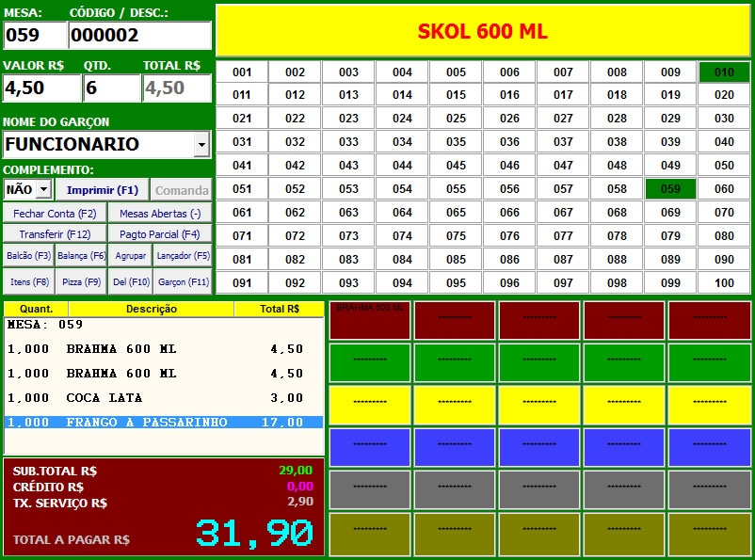
Task: Click the BRAHMA 600 ML shortcut tile
Action: pos(370,321)
